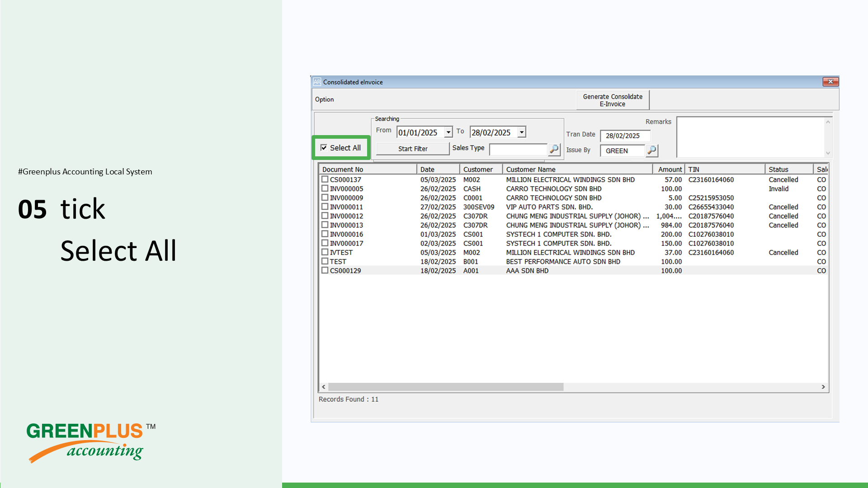Tick the checkbox for IVTEST
The height and width of the screenshot is (488, 868).
325,252
